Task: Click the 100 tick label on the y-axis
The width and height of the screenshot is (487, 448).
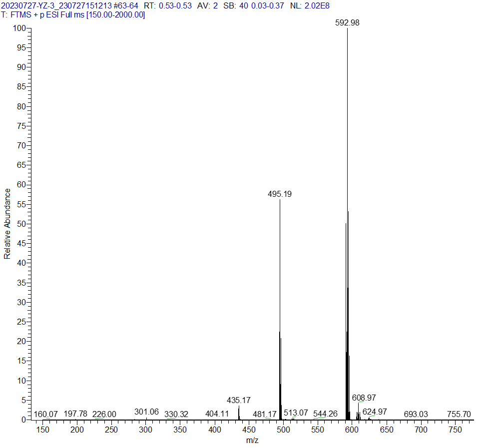Action: click(x=19, y=28)
